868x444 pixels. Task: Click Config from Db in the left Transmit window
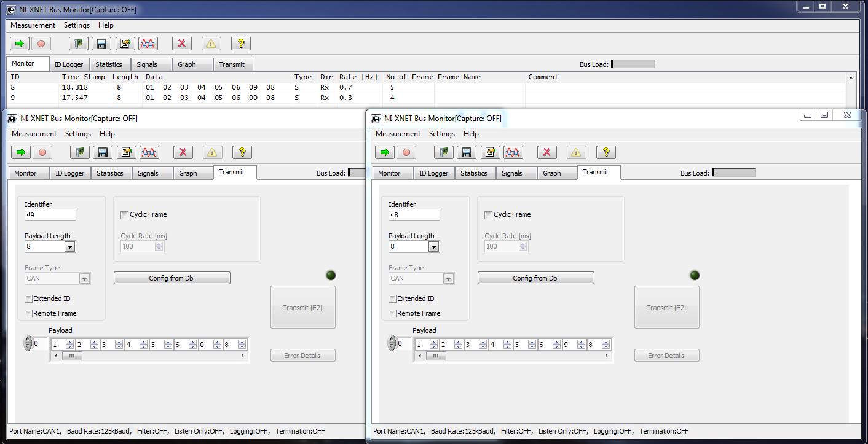tap(172, 278)
